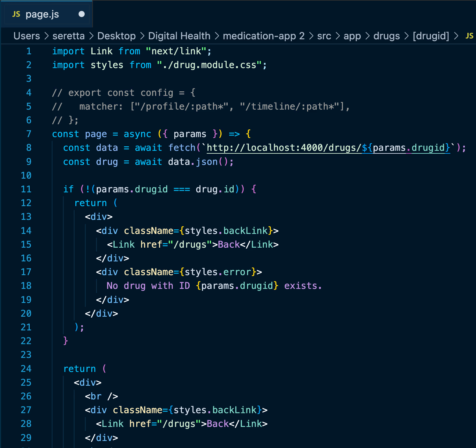This screenshot has height=448, width=476.
Task: Open the src breadcrumb folder
Action: click(324, 36)
